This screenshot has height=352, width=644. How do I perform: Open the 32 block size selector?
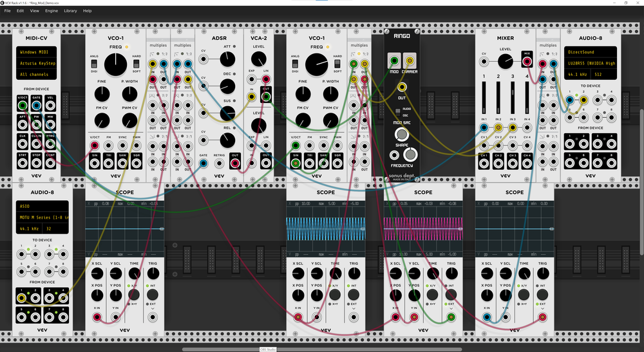point(56,228)
